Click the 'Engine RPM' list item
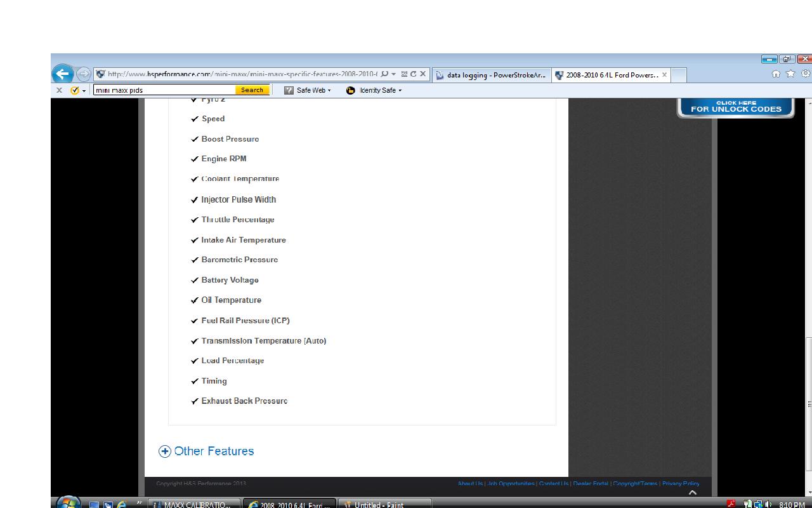 pos(224,159)
